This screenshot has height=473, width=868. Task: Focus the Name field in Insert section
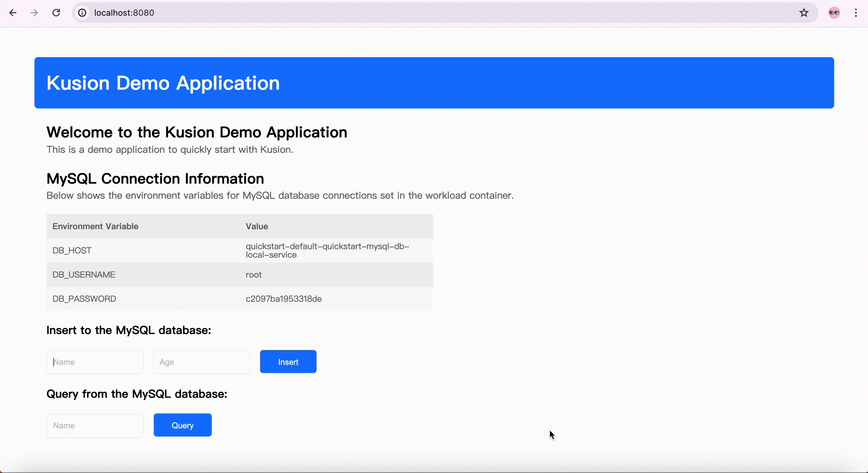point(95,362)
